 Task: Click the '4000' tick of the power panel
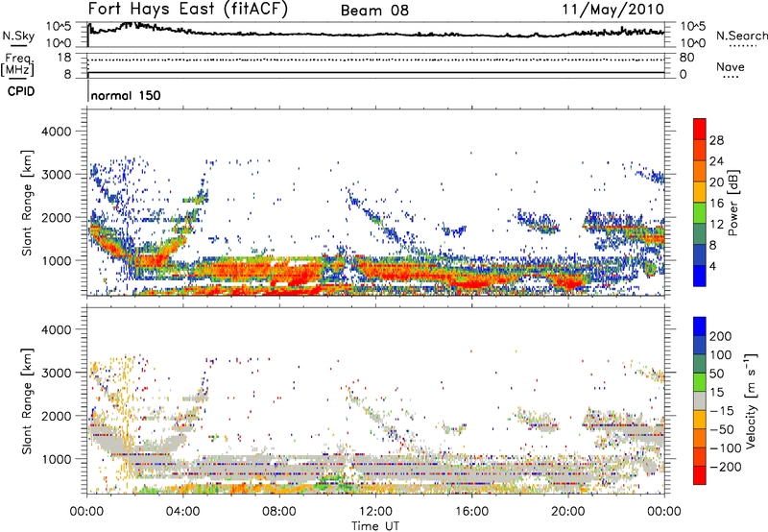coord(57,132)
